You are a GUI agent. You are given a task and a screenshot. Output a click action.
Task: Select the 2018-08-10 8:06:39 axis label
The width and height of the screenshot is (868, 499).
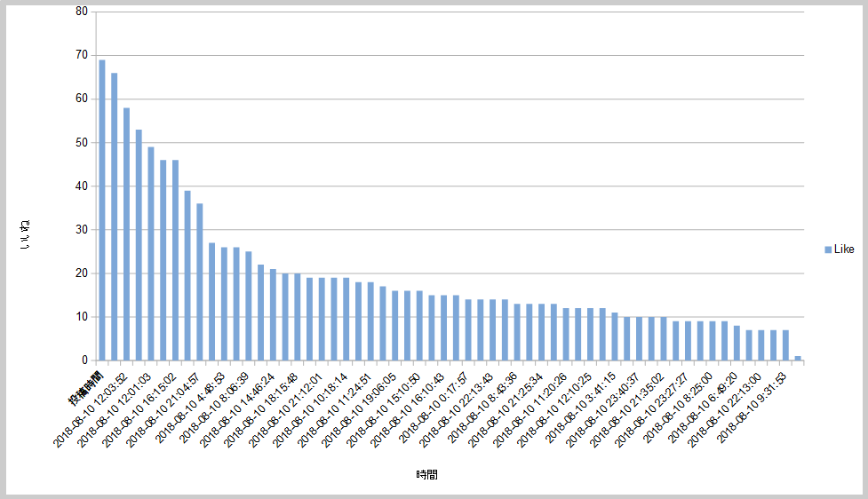[214, 408]
